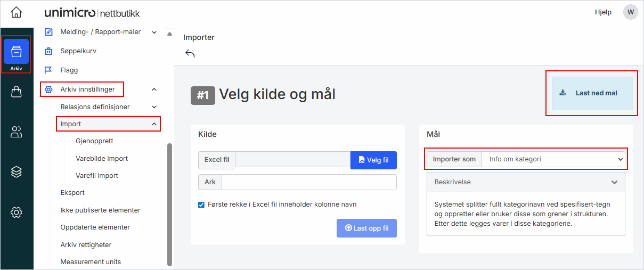Toggle 'Første rekke i Excel fil' checkbox
Screen dimensions: 644x270
(201, 204)
